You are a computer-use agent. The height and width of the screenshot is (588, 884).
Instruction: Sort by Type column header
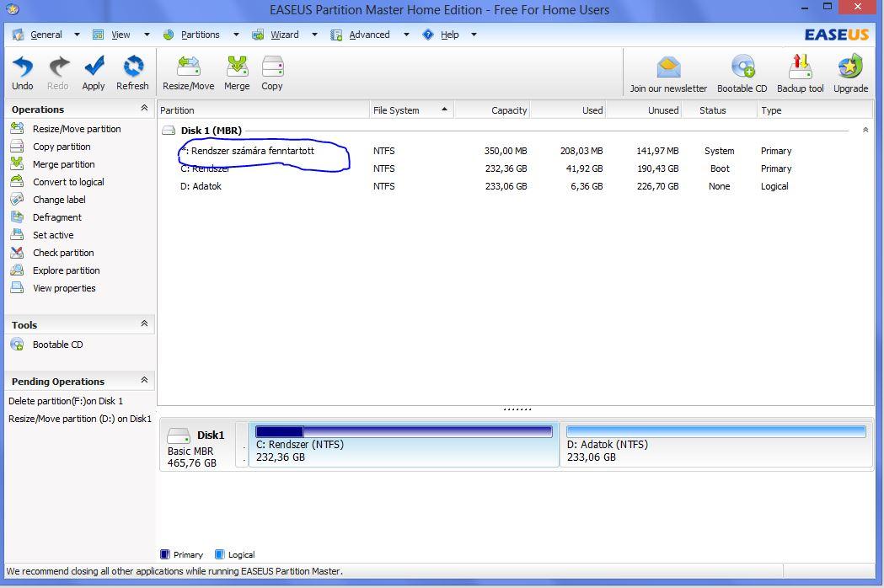pos(815,110)
